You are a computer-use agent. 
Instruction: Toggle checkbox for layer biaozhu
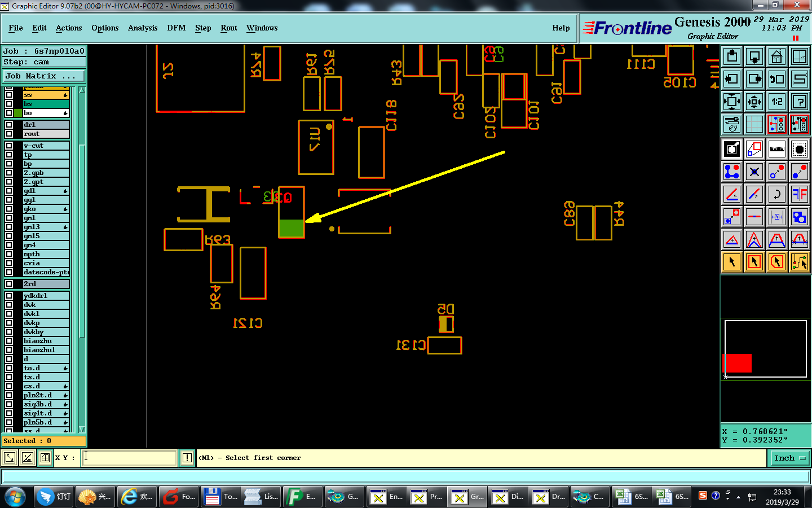(9, 341)
